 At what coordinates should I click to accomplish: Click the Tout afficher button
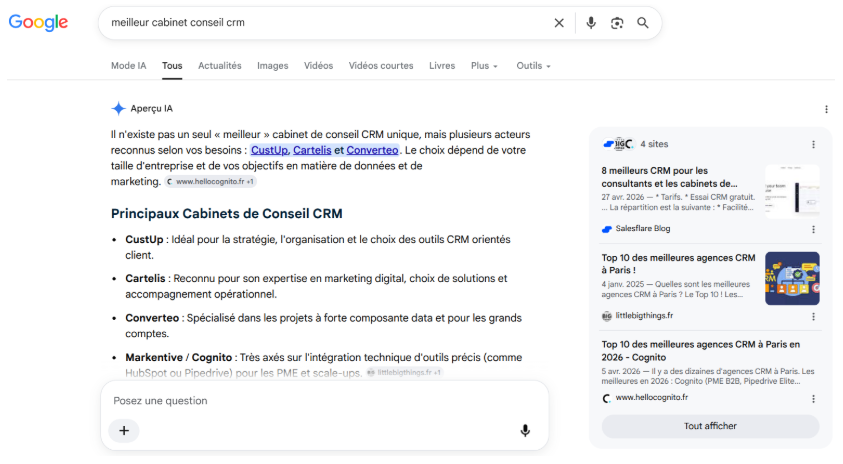tap(710, 426)
